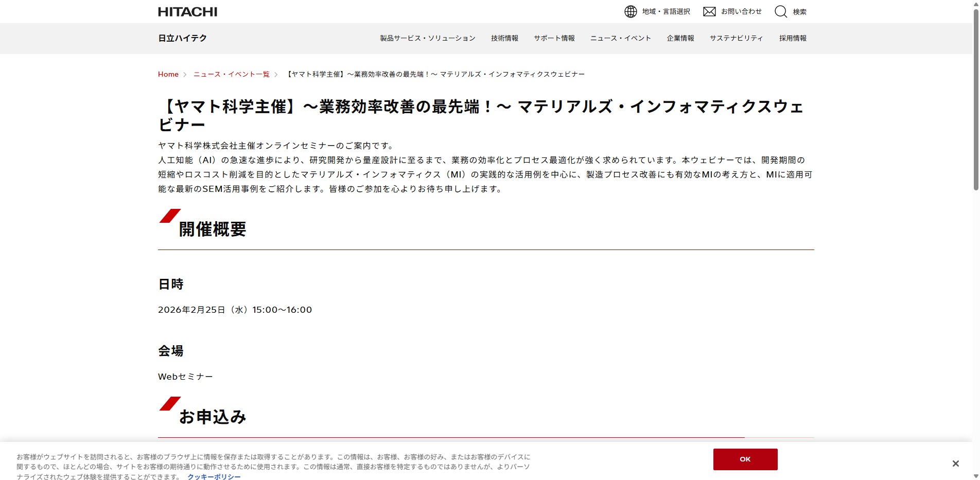Click the search magnifier icon

coord(781,11)
